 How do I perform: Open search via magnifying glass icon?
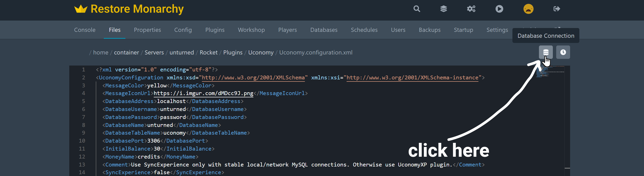pyautogui.click(x=417, y=9)
